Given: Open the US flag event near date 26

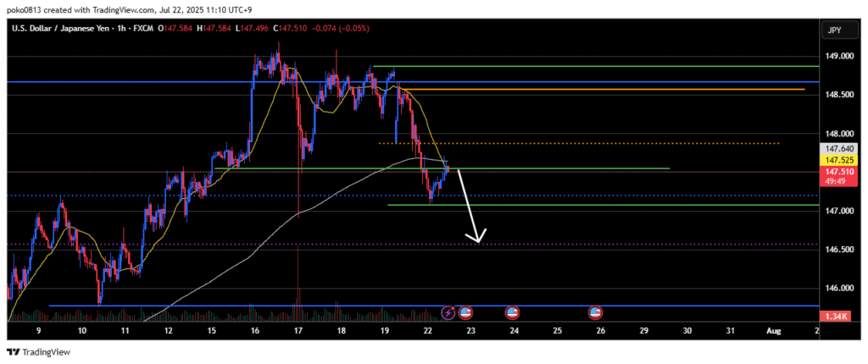Looking at the screenshot, I should click(x=596, y=312).
